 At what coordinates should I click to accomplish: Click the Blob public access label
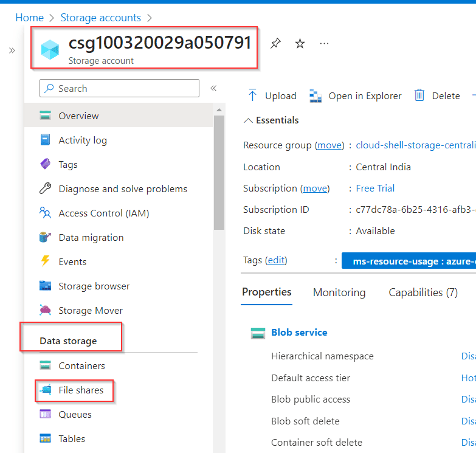(x=311, y=399)
